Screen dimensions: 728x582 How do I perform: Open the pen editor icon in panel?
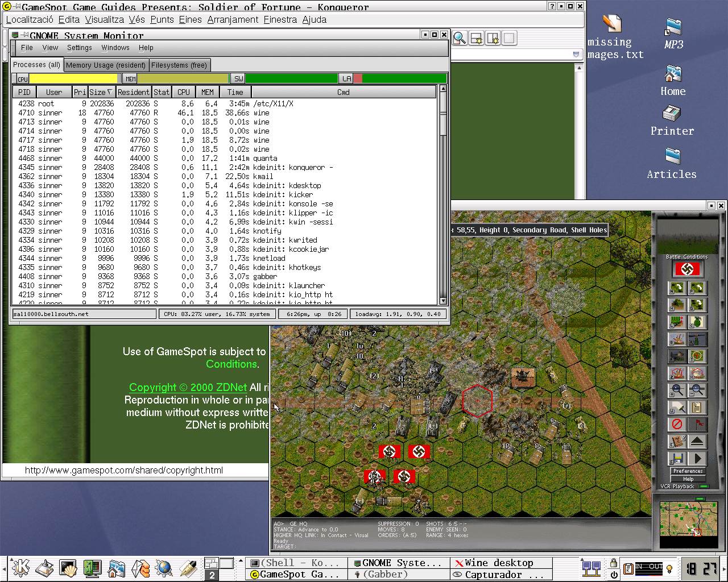point(188,568)
